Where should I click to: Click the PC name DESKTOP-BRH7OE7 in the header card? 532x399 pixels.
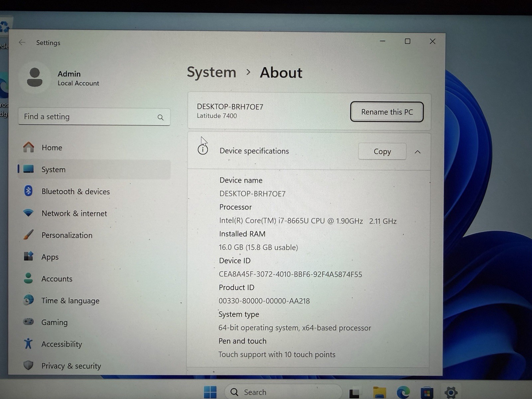230,107
